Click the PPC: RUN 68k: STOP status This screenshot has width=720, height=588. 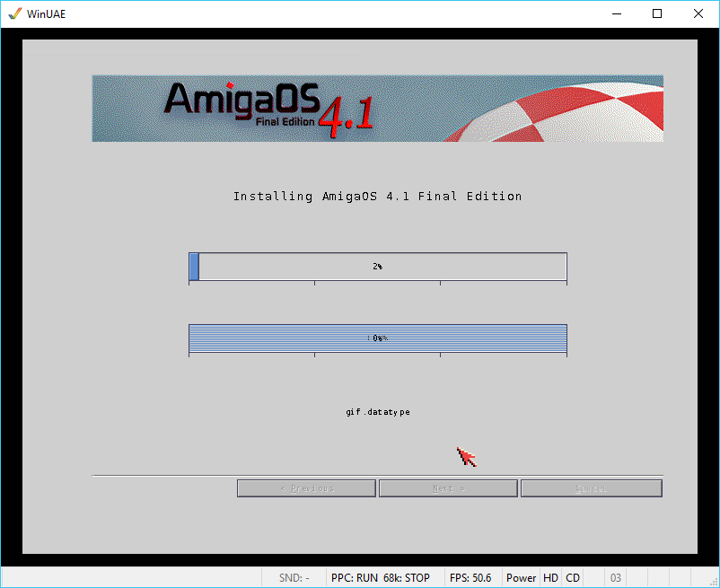tap(381, 578)
